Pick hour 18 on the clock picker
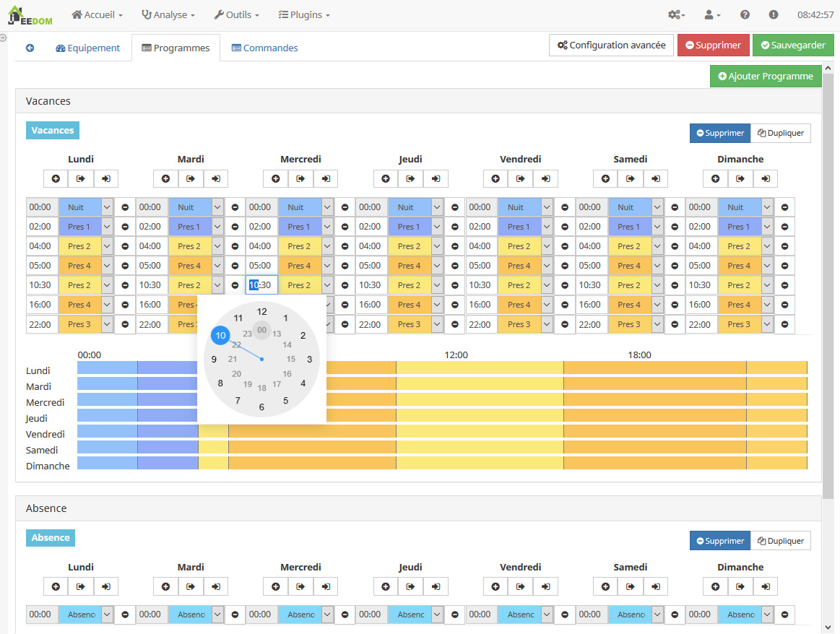The height and width of the screenshot is (634, 840). pyautogui.click(x=262, y=388)
